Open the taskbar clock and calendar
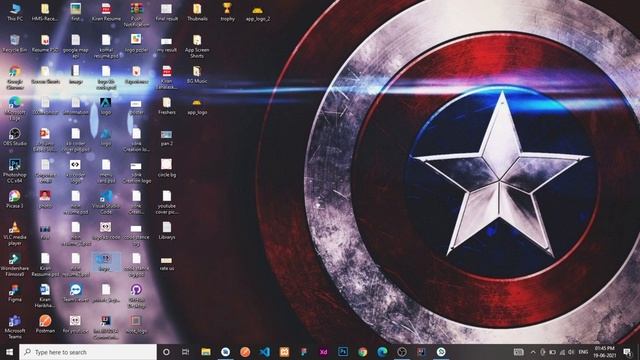Screen dimensions: 640x360 click(x=604, y=352)
